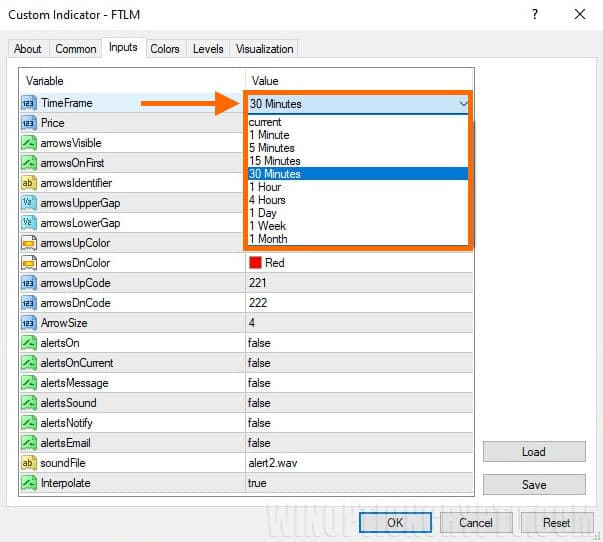This screenshot has height=542, width=603.
Task: Collapse the TimeFrame dropdown arrow
Action: click(463, 104)
